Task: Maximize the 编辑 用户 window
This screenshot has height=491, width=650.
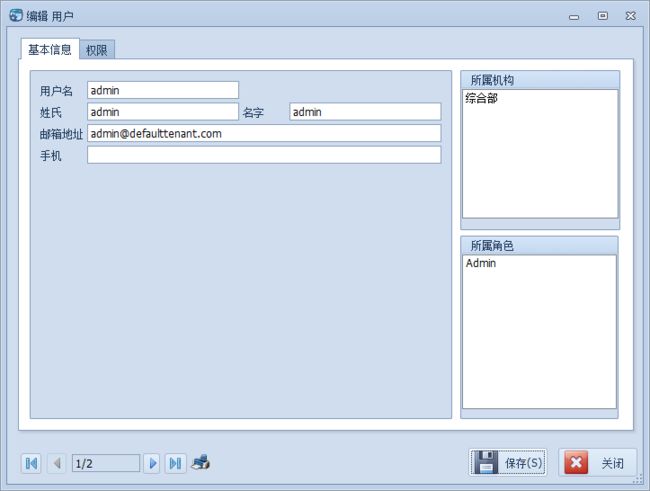Action: click(602, 16)
